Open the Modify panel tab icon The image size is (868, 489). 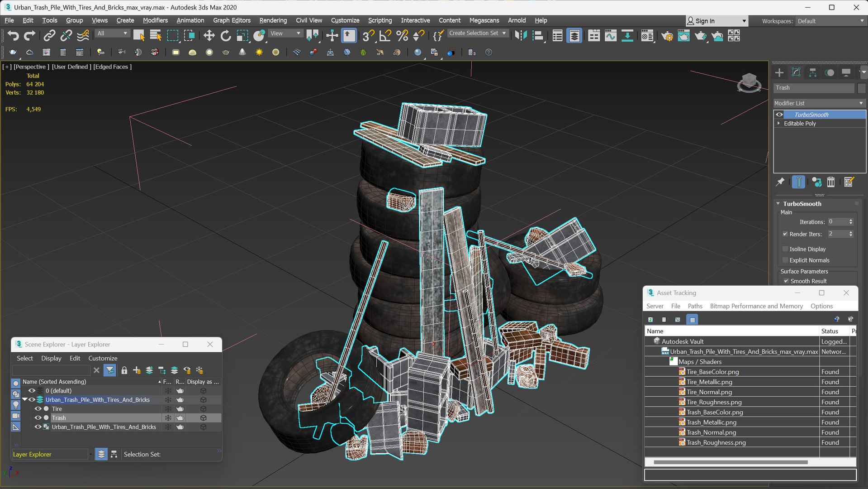click(796, 72)
